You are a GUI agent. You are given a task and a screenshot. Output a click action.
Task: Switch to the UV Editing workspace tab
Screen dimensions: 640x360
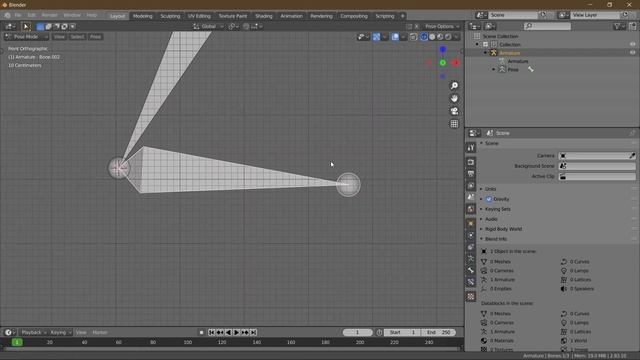(199, 16)
